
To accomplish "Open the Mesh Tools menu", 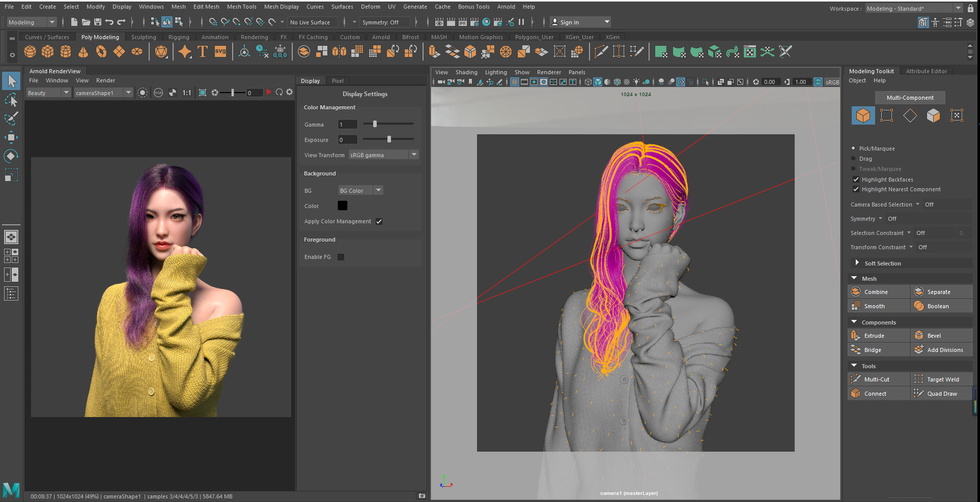I will point(241,7).
